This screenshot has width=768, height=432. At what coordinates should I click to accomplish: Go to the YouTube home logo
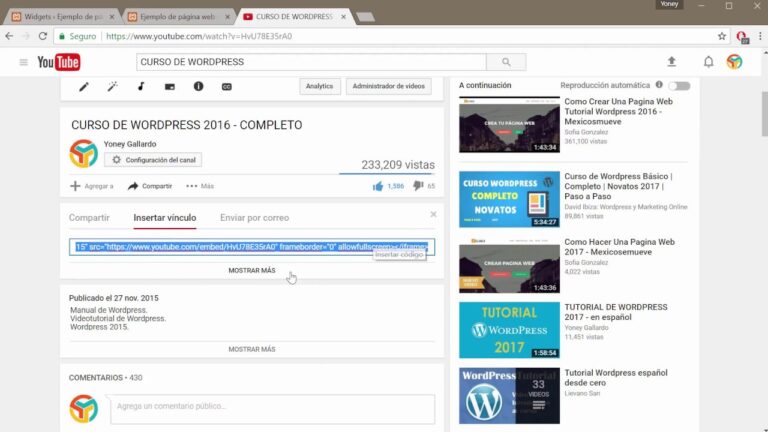point(59,62)
